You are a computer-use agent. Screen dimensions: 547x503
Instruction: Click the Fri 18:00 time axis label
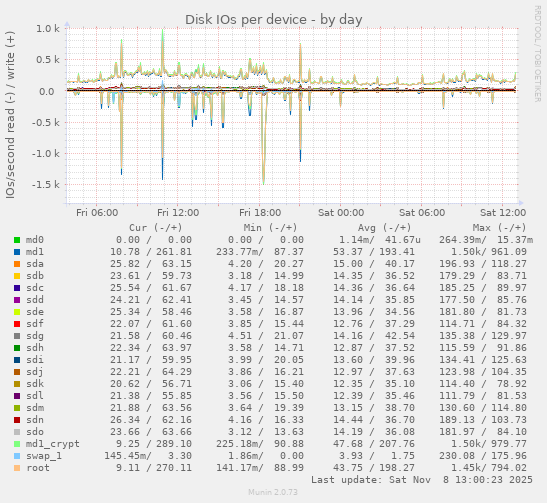click(260, 212)
